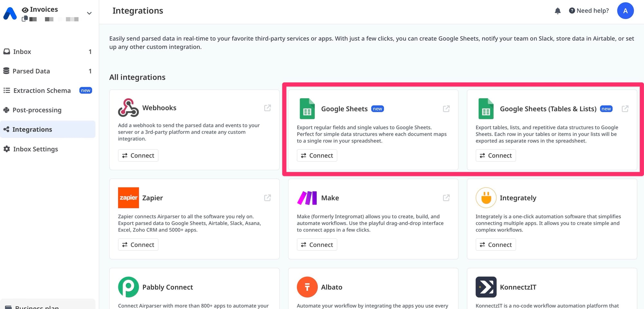644x309 pixels.
Task: Click the notification bell icon
Action: pyautogui.click(x=558, y=11)
